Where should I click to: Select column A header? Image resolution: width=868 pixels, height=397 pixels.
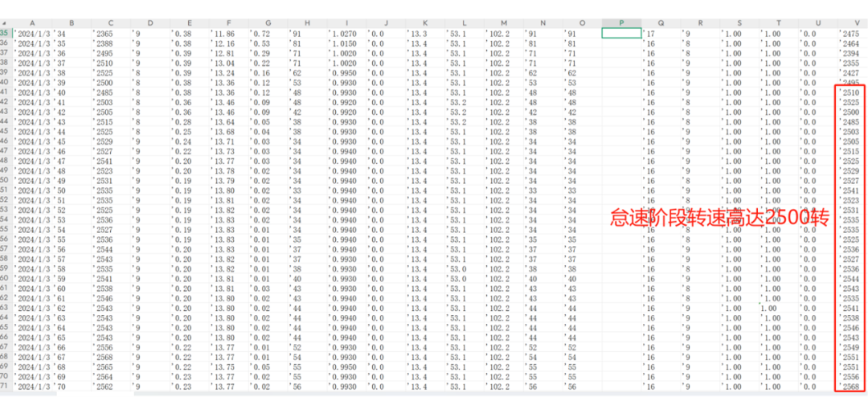[32, 23]
